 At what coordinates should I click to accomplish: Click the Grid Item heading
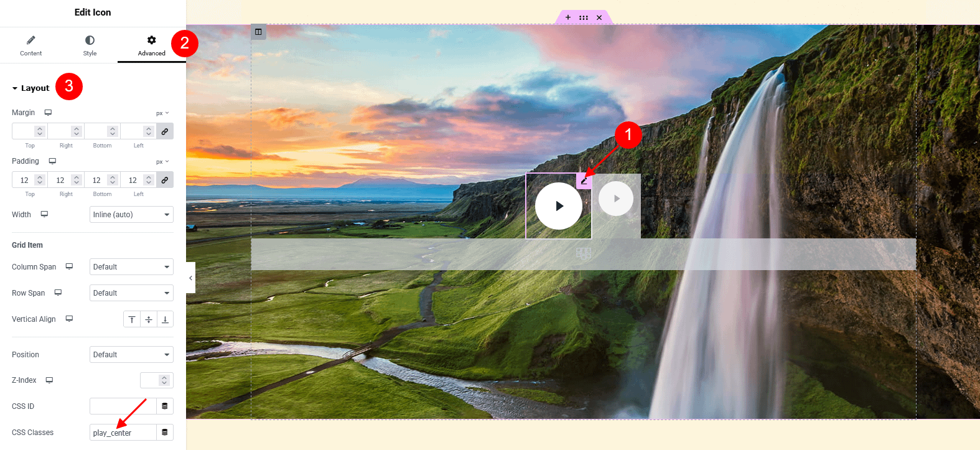[27, 245]
